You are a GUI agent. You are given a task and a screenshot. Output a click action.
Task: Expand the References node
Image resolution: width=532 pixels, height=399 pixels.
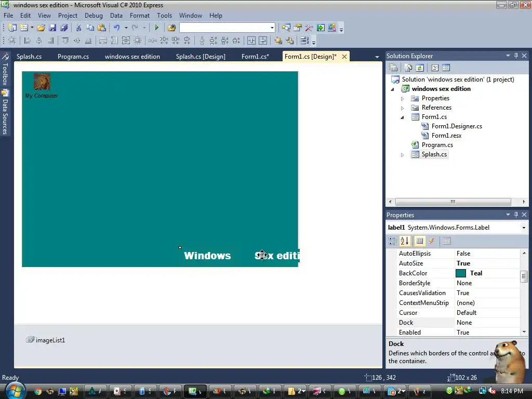pos(403,108)
